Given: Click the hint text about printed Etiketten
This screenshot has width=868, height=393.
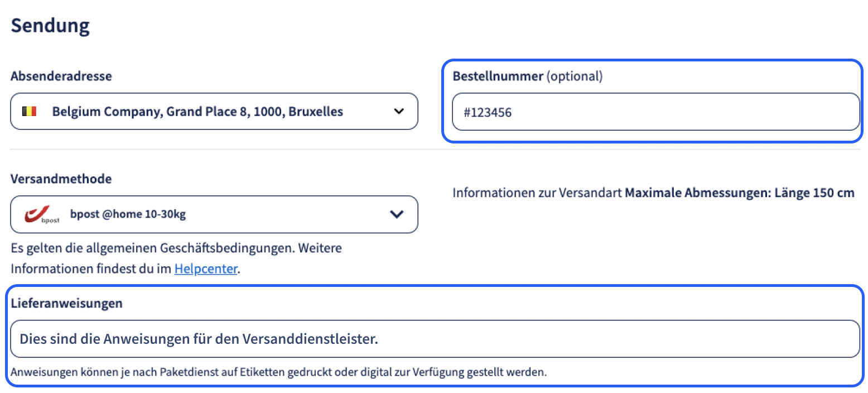Looking at the screenshot, I should [x=279, y=372].
